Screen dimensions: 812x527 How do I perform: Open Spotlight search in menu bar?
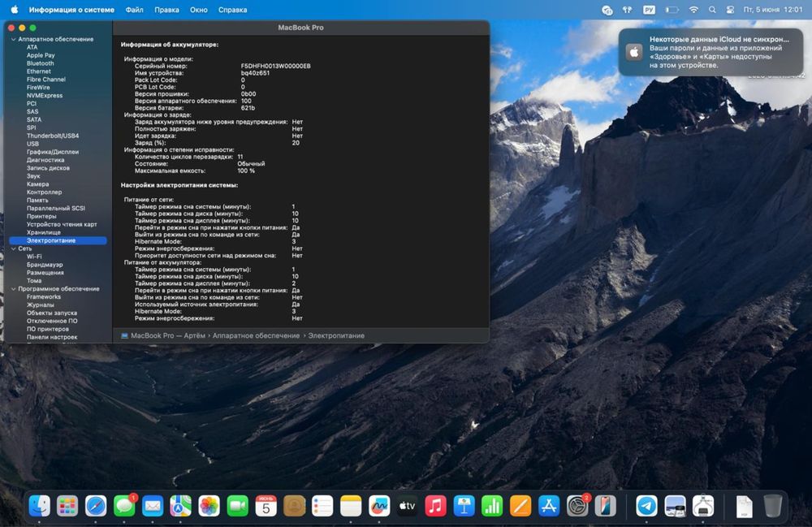coord(712,9)
